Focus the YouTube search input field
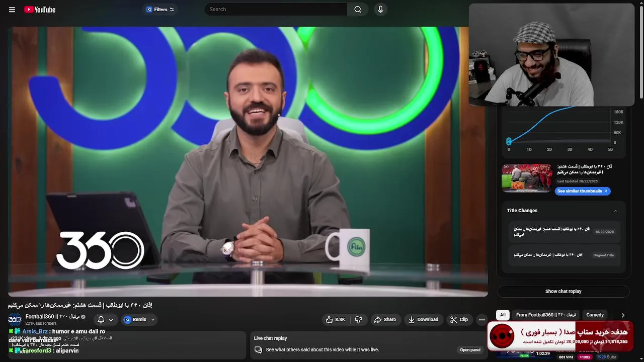644x362 pixels. point(276,9)
